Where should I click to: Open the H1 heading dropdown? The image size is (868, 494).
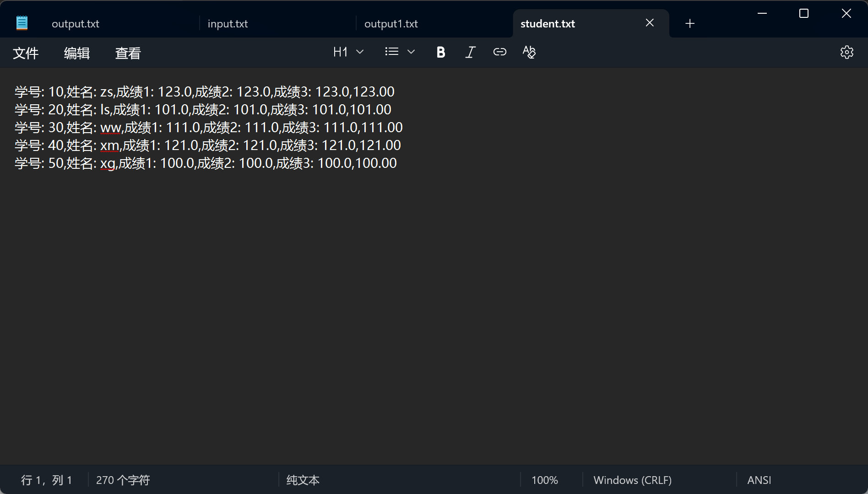(348, 52)
